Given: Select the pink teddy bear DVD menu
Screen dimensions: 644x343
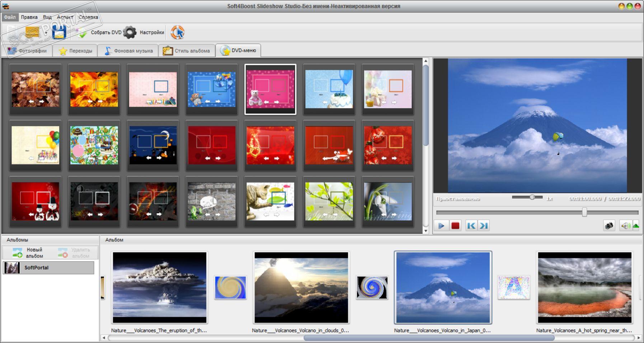Looking at the screenshot, I should pos(271,89).
